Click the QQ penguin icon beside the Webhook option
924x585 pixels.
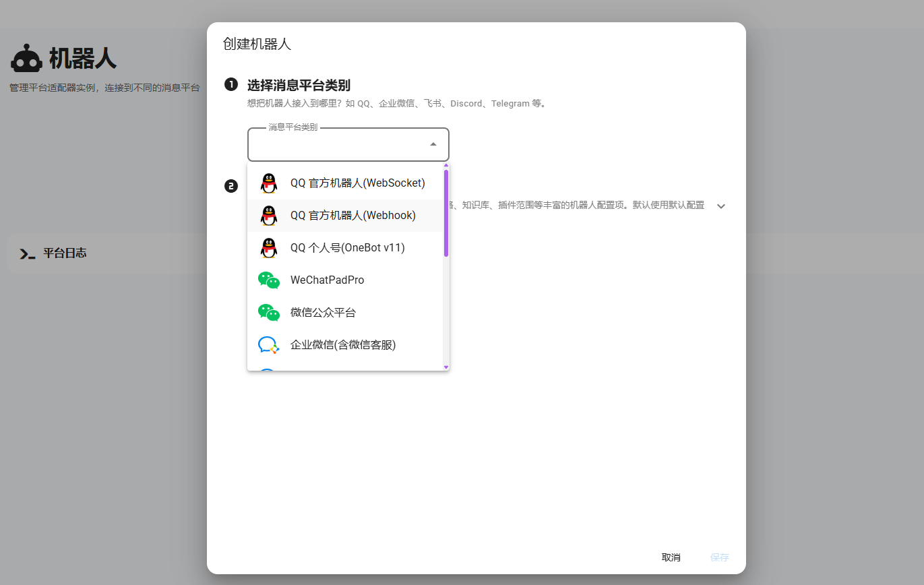269,216
